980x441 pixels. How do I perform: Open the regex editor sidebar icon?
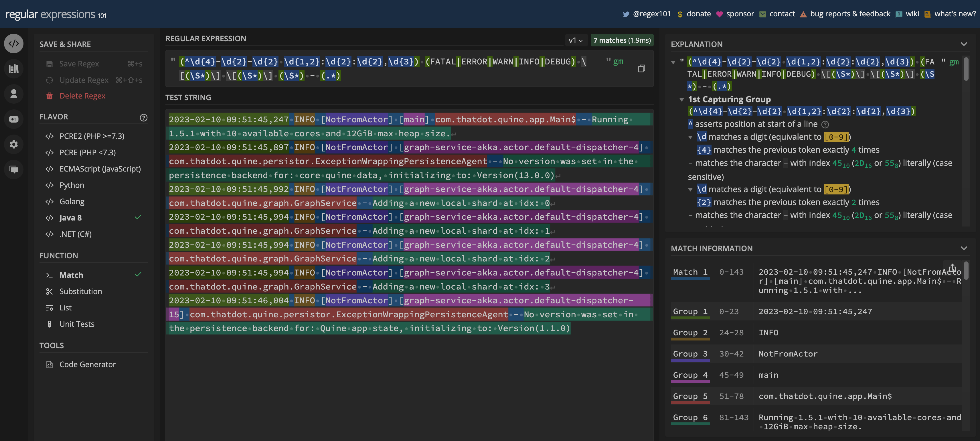point(14,43)
